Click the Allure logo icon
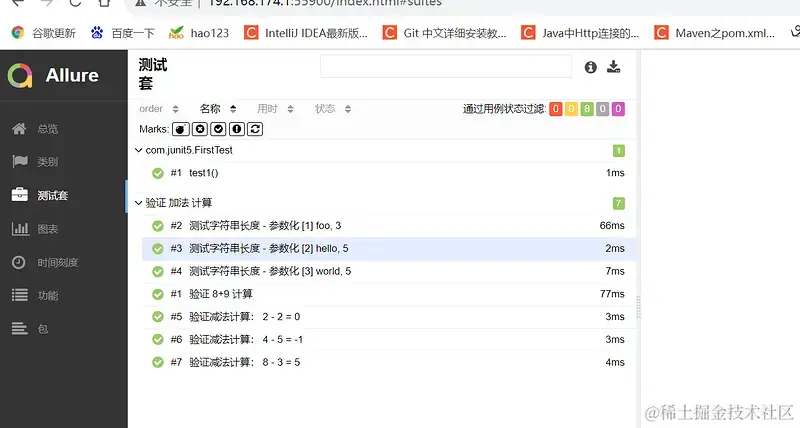 click(x=20, y=75)
